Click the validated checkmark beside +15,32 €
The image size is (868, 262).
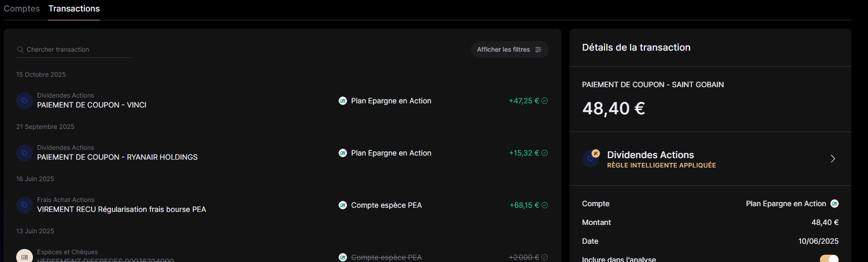pos(545,153)
